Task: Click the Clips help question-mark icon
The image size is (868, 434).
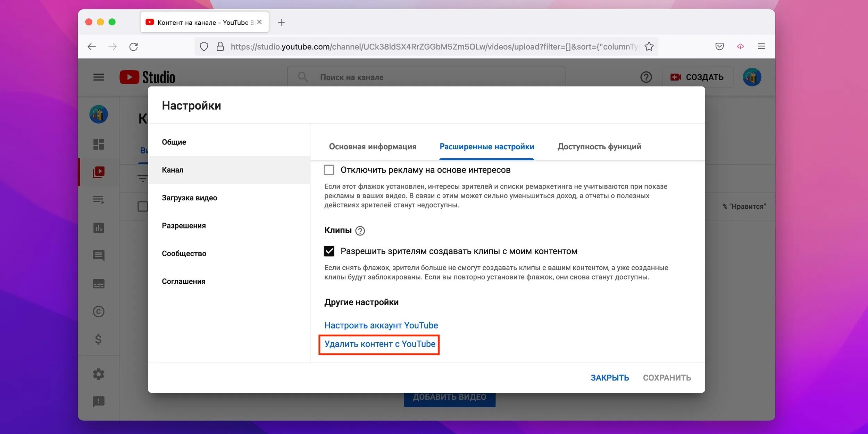Action: (x=360, y=231)
